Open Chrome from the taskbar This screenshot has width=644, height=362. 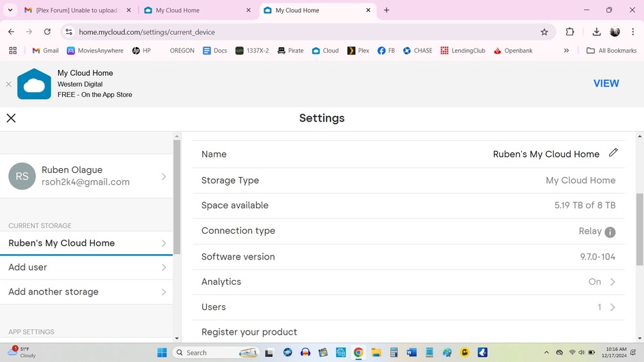click(358, 352)
